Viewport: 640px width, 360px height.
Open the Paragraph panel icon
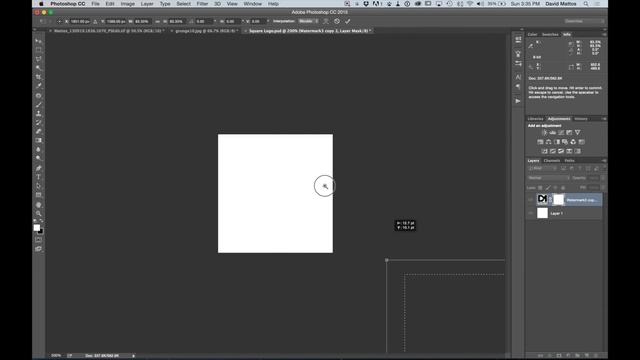pos(518,86)
